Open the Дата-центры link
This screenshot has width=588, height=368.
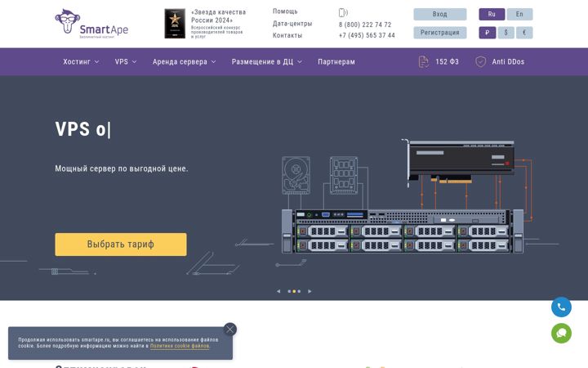pyautogui.click(x=292, y=23)
